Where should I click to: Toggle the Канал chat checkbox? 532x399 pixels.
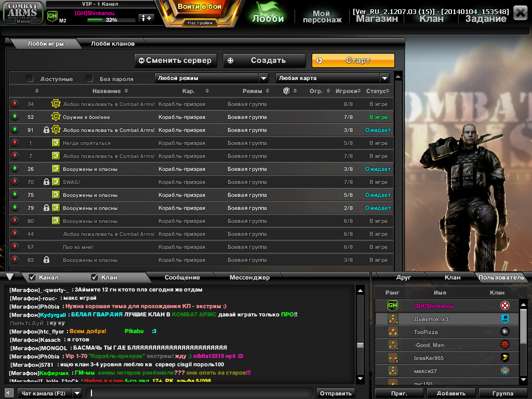click(x=32, y=277)
